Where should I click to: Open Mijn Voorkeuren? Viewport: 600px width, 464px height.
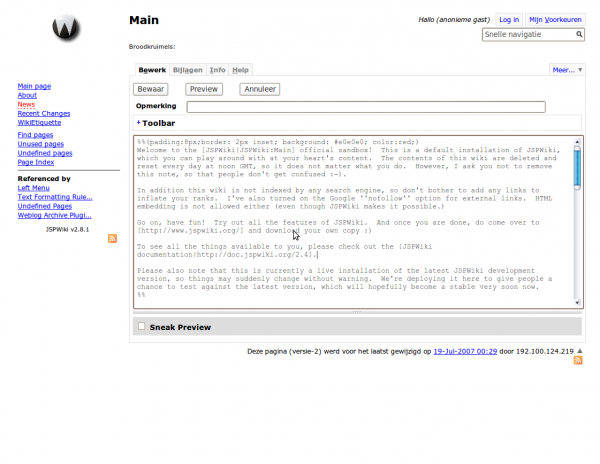[x=555, y=20]
